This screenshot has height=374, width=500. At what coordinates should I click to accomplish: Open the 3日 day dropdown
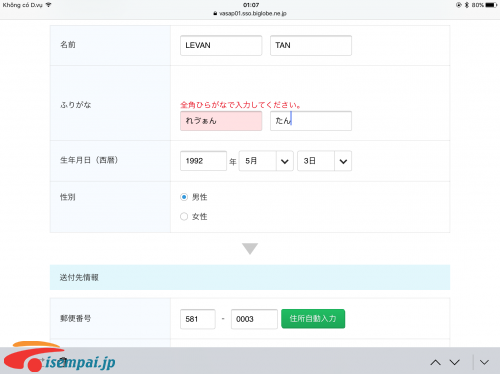(x=324, y=161)
